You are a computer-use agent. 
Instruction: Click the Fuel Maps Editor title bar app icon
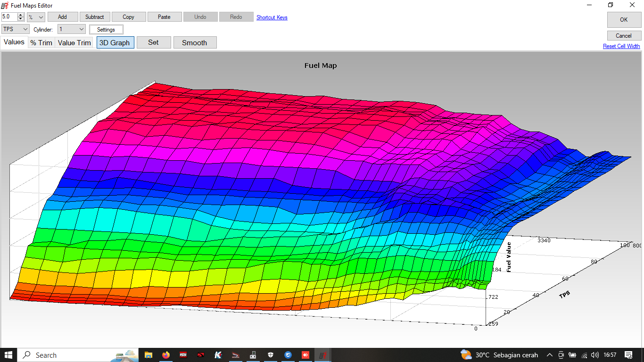click(x=5, y=5)
